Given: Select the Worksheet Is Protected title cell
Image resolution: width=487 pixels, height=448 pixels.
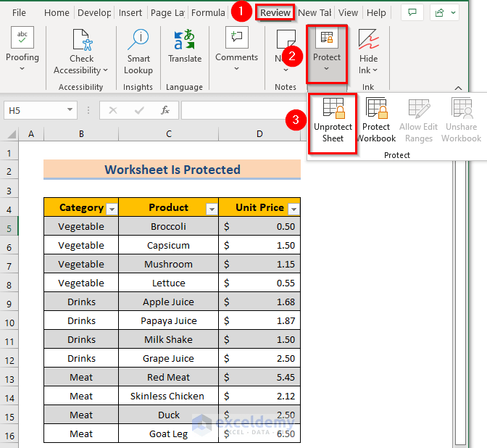Looking at the screenshot, I should [x=172, y=170].
